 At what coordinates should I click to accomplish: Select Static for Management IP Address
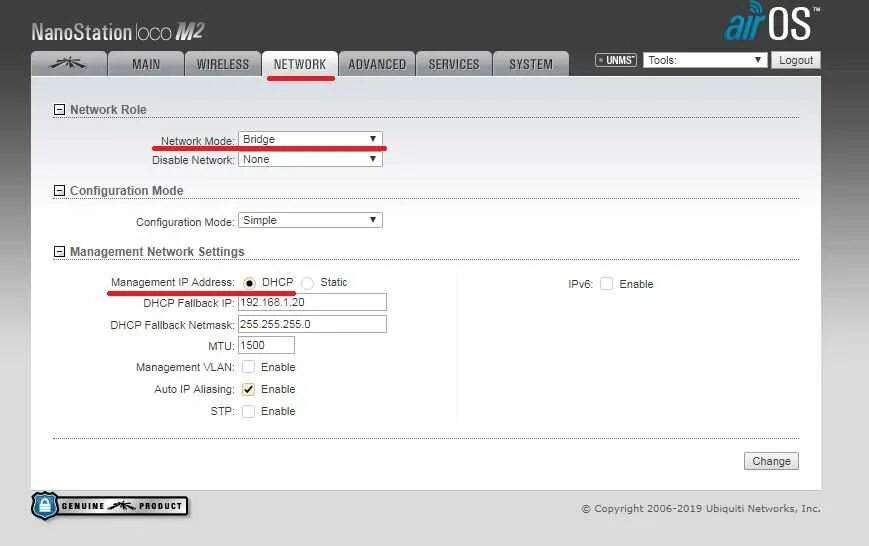308,283
